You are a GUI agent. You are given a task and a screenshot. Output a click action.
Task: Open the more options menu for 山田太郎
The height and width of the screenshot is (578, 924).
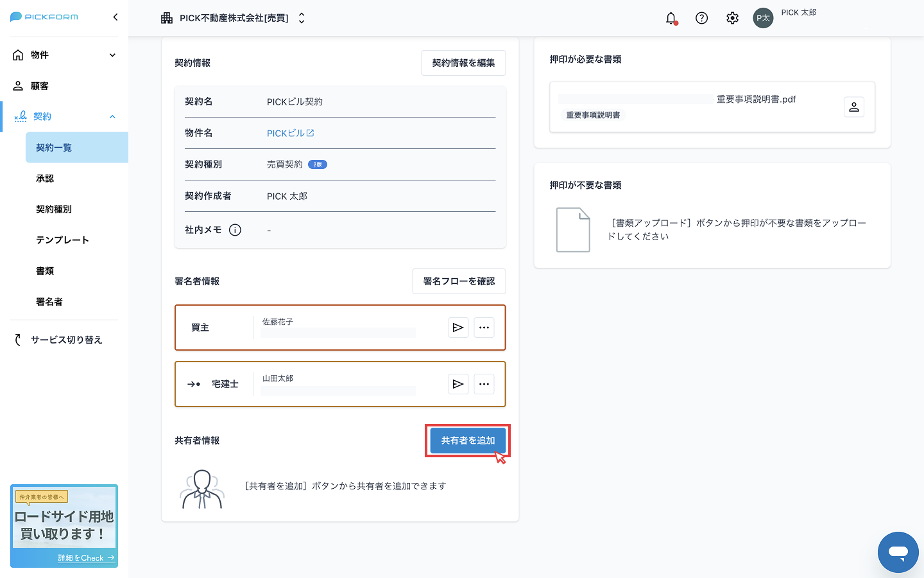pyautogui.click(x=484, y=384)
